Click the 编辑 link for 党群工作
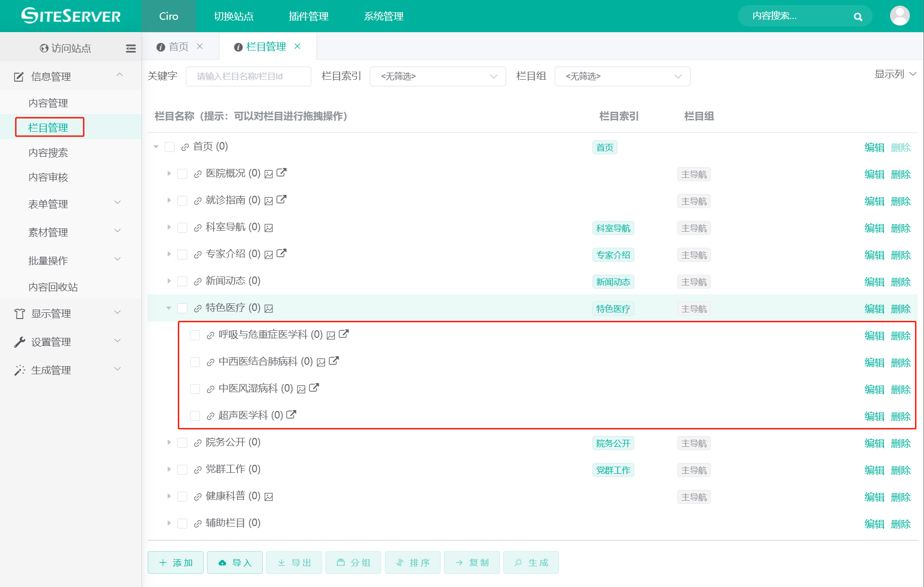Viewport: 924px width, 587px height. (x=874, y=470)
